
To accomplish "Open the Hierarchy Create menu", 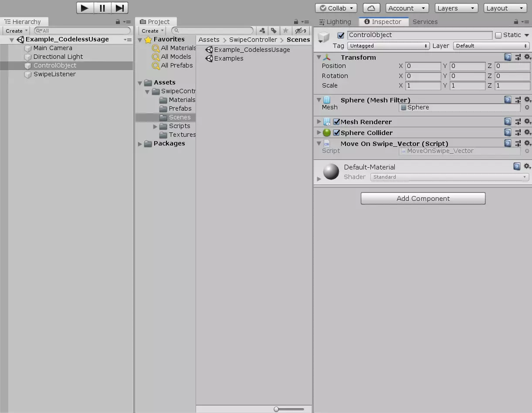I will tap(17, 31).
